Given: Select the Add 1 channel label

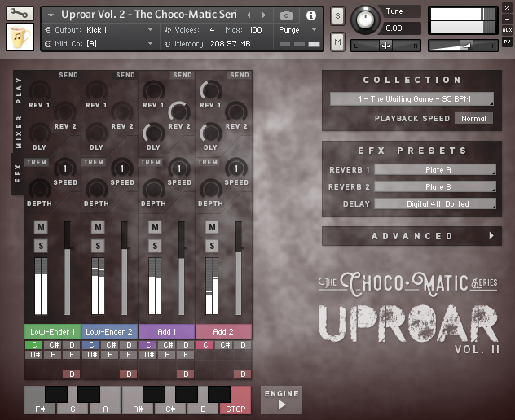Looking at the screenshot, I should [166, 332].
